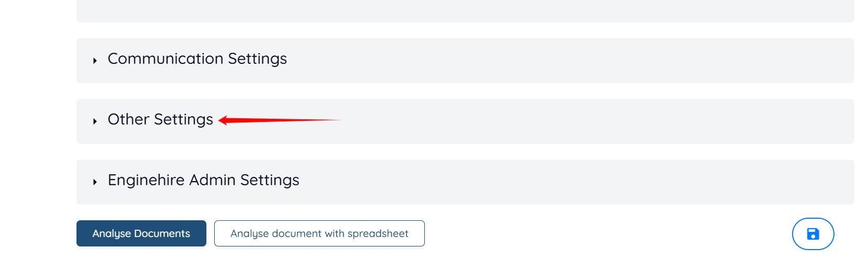Select the Communication Settings heading text
The height and width of the screenshot is (259, 868).
pos(197,59)
